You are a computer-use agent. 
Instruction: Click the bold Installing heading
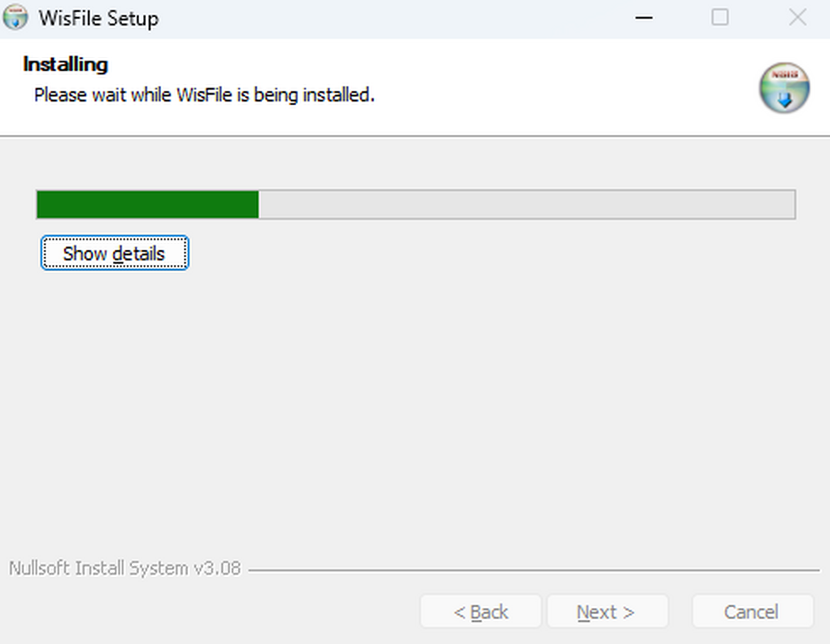(x=66, y=64)
